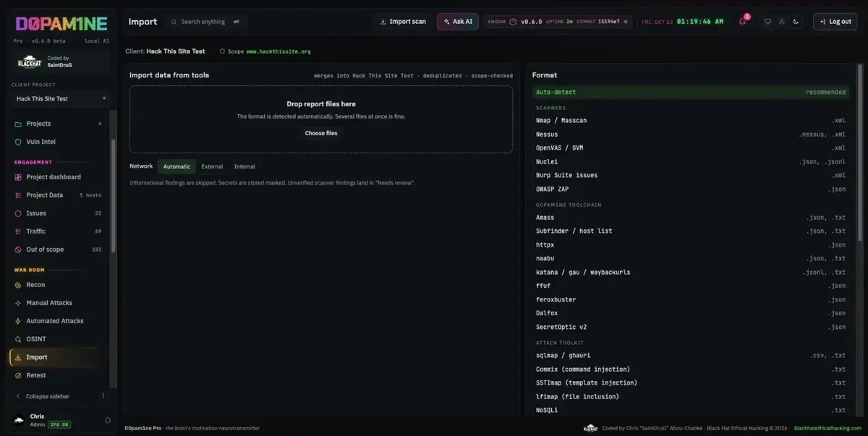Click Choose files button

(321, 133)
